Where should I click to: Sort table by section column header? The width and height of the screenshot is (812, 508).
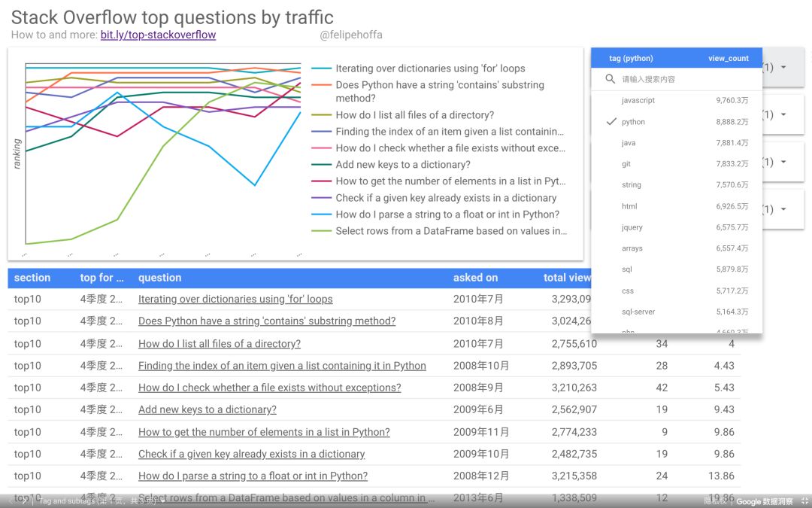(x=32, y=277)
